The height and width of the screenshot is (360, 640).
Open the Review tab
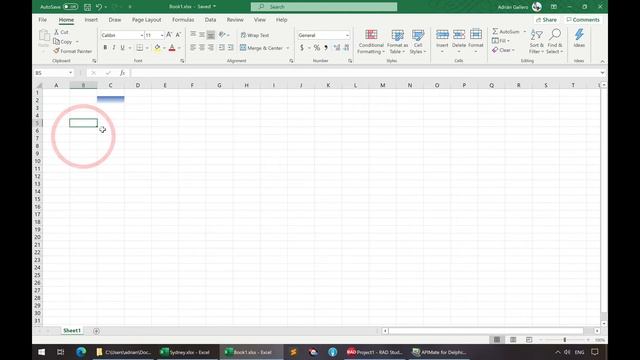click(235, 20)
